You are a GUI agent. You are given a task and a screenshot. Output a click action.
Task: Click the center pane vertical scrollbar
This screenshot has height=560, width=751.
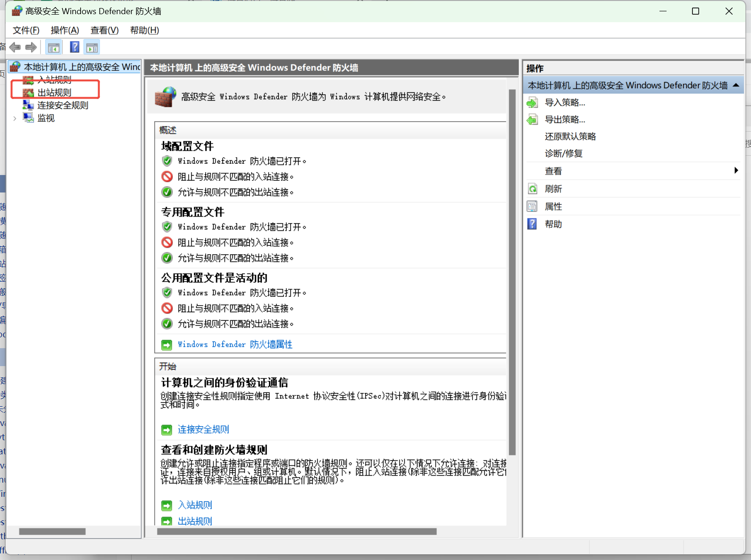(512, 271)
